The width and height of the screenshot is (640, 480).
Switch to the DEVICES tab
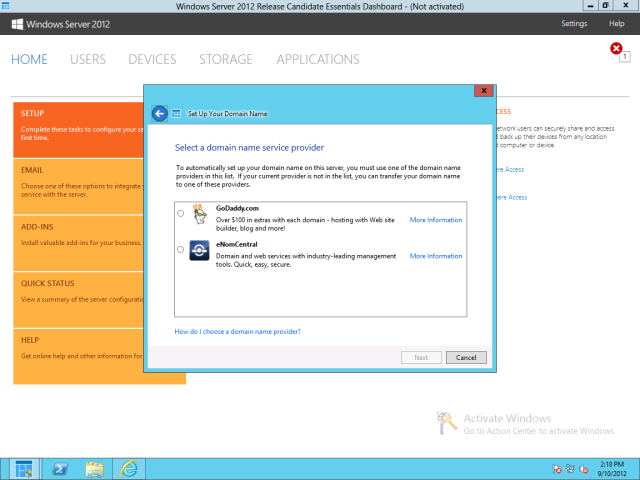coord(152,60)
